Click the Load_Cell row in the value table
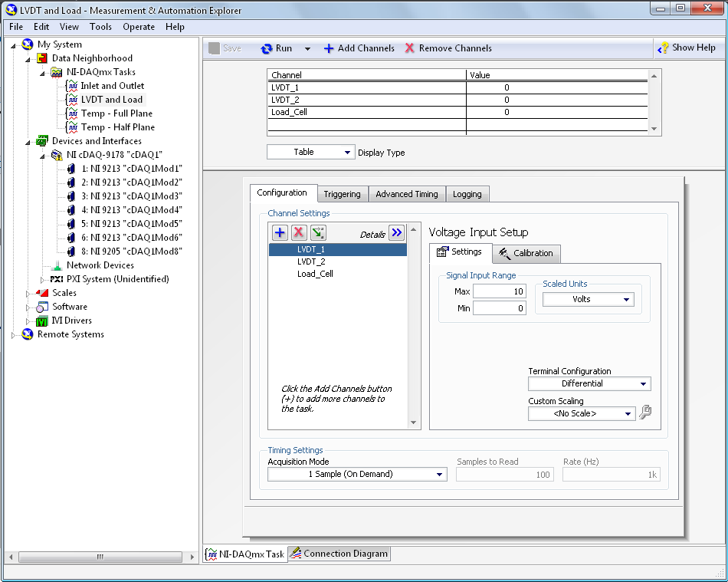The width and height of the screenshot is (728, 582). click(x=457, y=112)
